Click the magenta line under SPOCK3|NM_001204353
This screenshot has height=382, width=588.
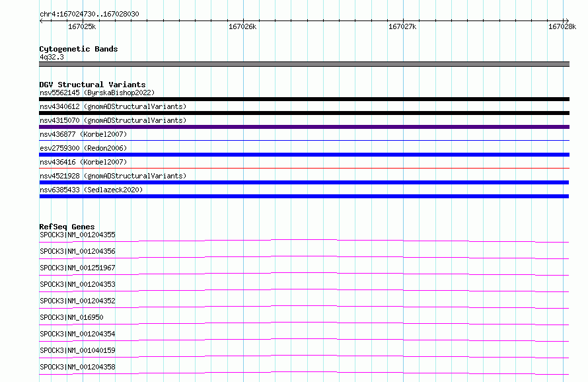(x=304, y=290)
